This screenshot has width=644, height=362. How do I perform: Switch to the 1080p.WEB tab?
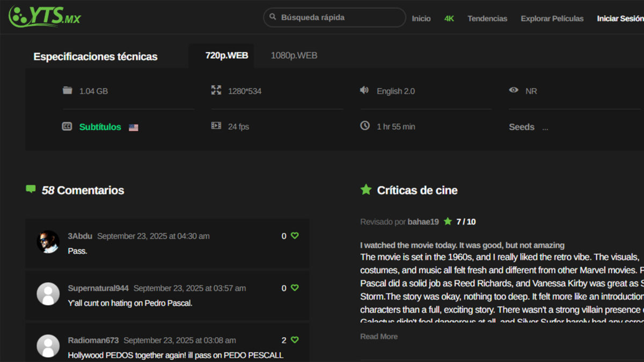tap(294, 55)
